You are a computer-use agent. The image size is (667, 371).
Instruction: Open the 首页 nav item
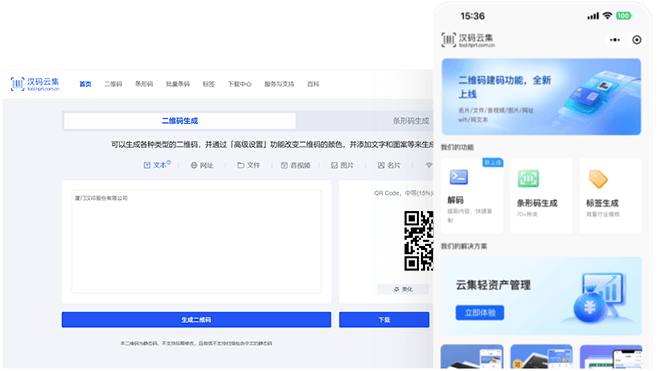85,84
